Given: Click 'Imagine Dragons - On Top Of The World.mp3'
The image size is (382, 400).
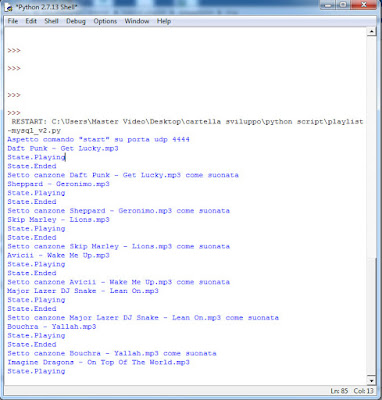Looking at the screenshot, I should point(98,362).
